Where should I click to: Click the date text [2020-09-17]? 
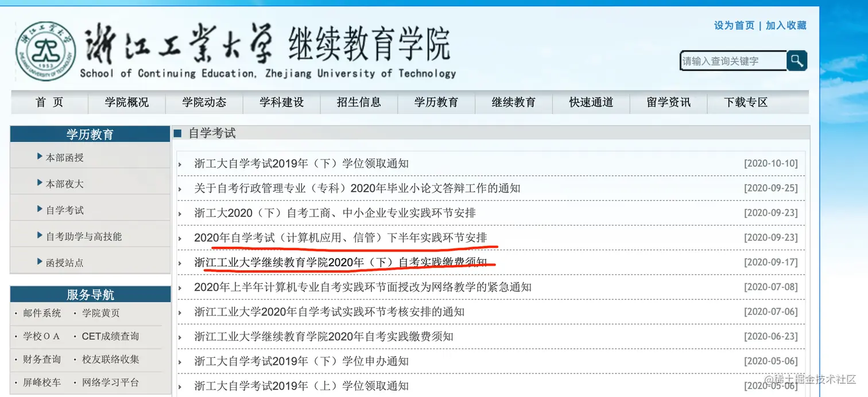pyautogui.click(x=771, y=262)
